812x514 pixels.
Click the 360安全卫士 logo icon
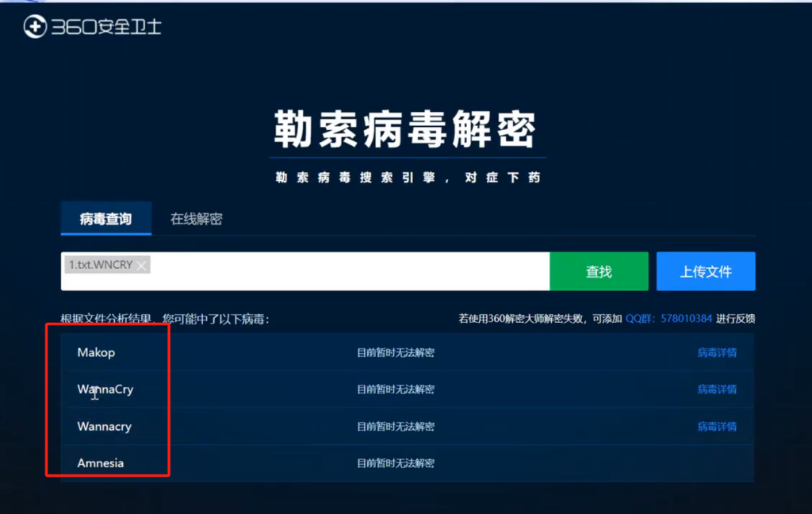coord(35,26)
